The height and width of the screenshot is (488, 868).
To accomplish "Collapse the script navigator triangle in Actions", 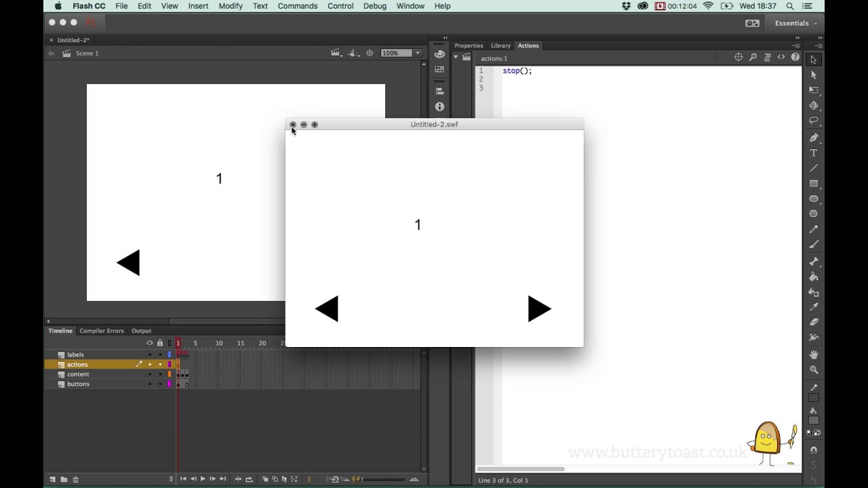I will coord(456,58).
